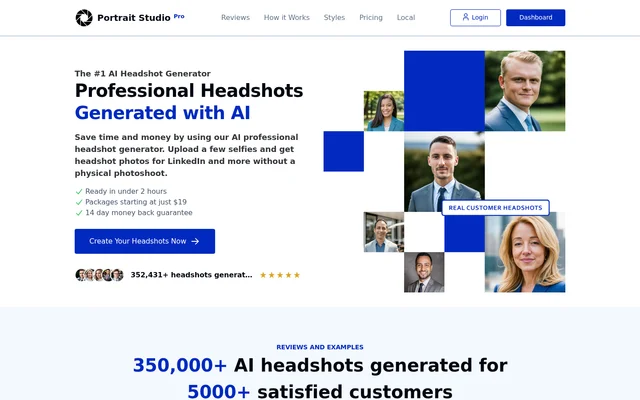Open the Local nav link
The height and width of the screenshot is (400, 640).
tap(406, 18)
